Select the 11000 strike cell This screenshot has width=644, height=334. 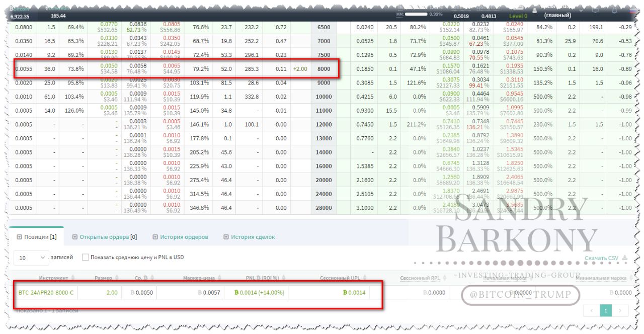(x=324, y=111)
